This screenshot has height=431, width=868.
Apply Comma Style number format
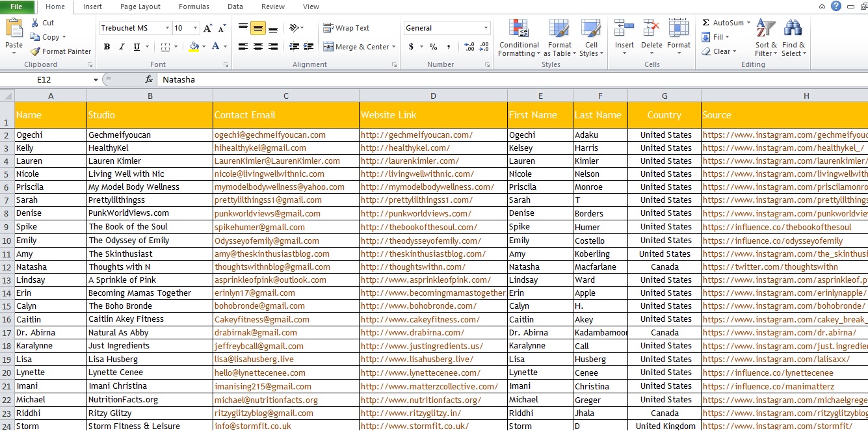pyautogui.click(x=448, y=47)
